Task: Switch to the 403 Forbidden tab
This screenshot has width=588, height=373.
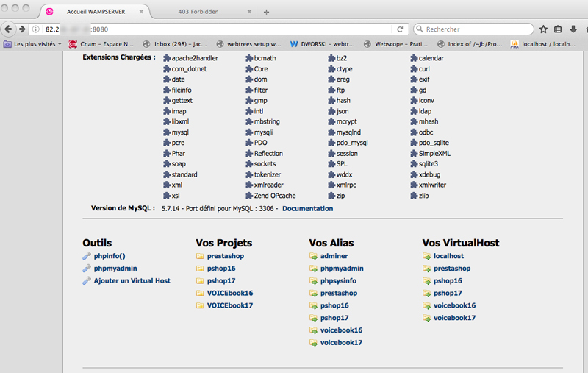Action: pyautogui.click(x=198, y=12)
